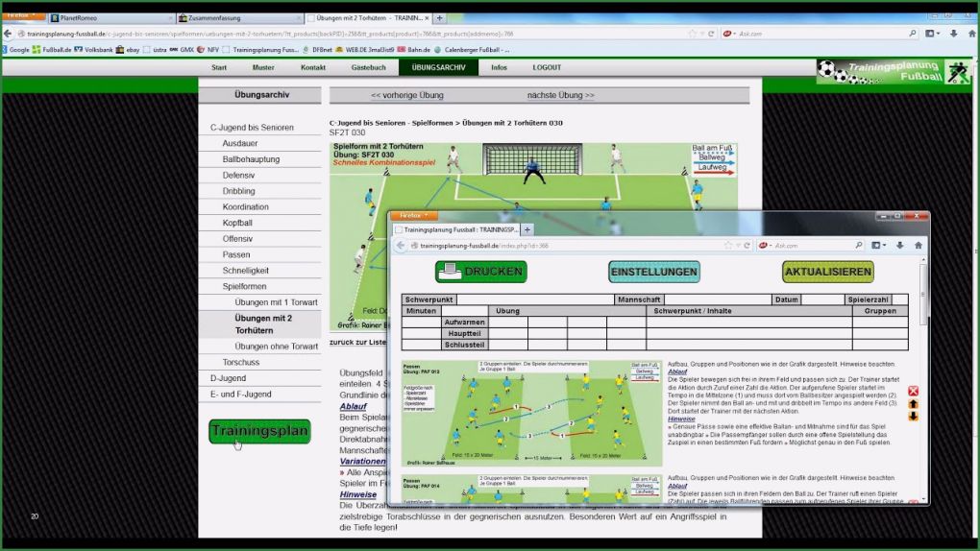Open the downloads arrow in the main window
980x551 pixels.
tap(954, 34)
